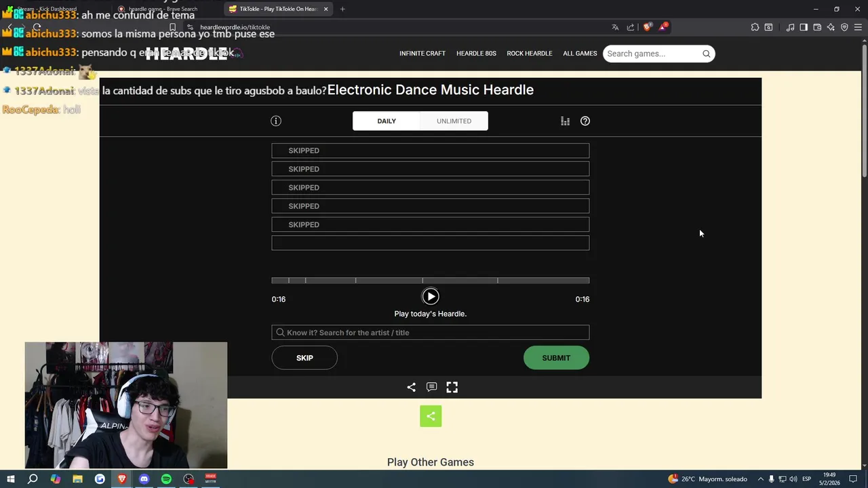Open a new browser tab
This screenshot has width=868, height=488.
coord(342,9)
